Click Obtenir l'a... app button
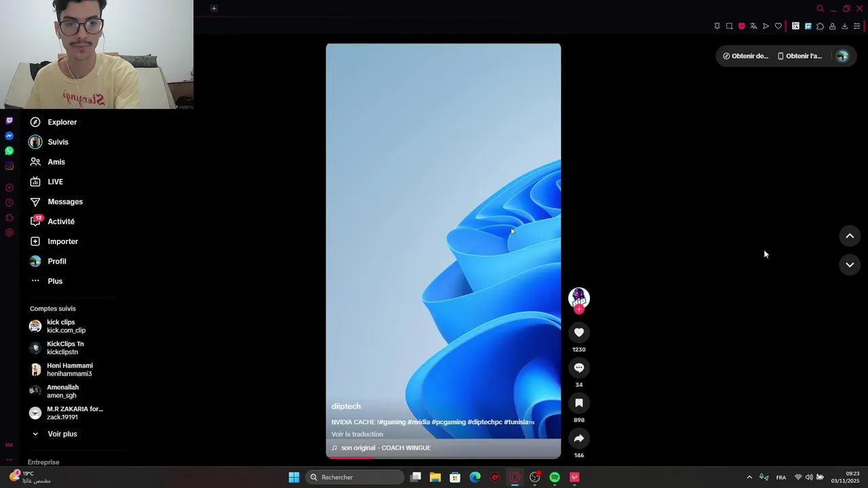The width and height of the screenshot is (868, 488). click(x=800, y=56)
